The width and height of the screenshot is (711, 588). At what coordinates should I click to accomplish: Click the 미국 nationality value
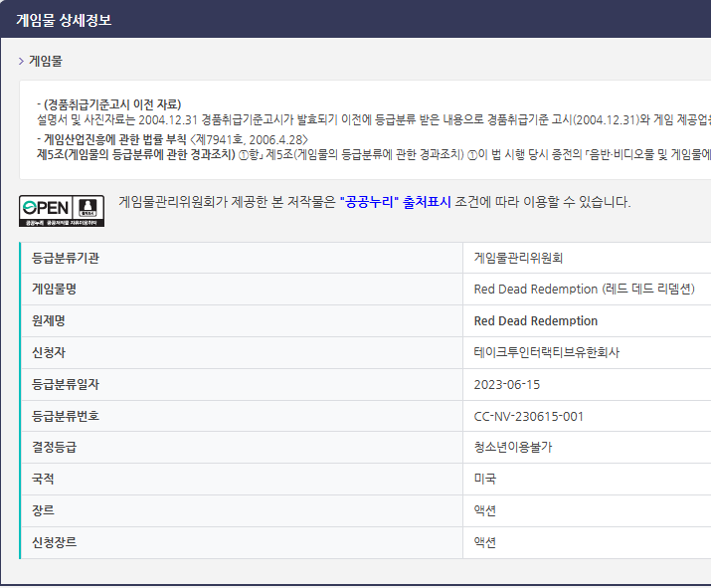point(484,480)
